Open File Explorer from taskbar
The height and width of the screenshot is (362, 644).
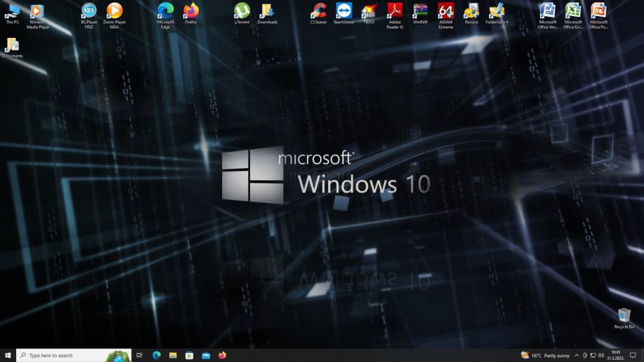click(173, 356)
